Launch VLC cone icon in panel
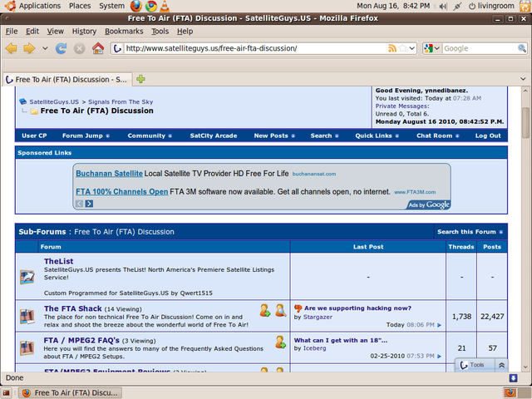 [x=165, y=6]
